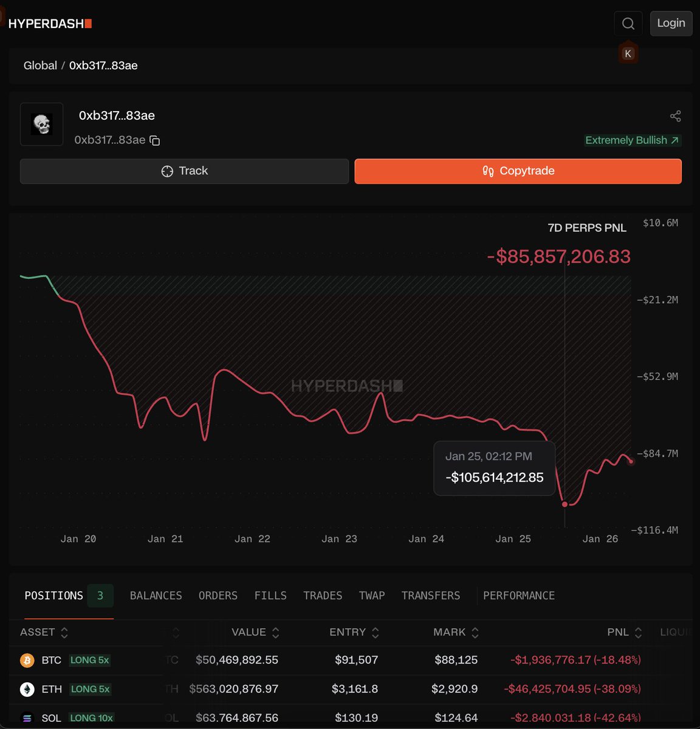Sort by the PNL column arrows
Image resolution: width=700 pixels, height=729 pixels.
pyautogui.click(x=638, y=632)
